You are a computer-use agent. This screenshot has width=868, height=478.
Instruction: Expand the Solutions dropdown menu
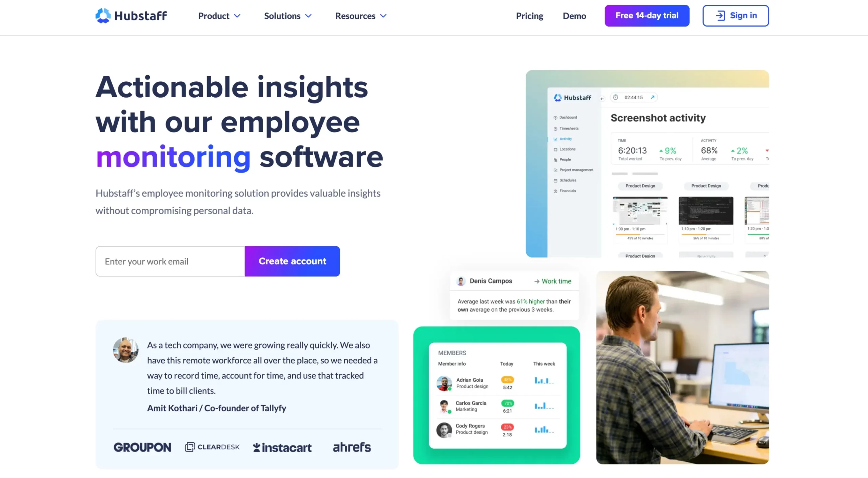[288, 15]
